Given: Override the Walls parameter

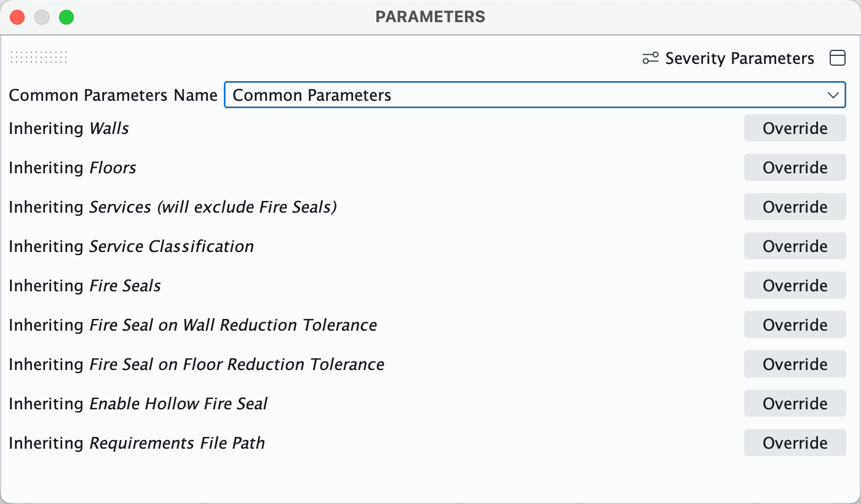Looking at the screenshot, I should [x=795, y=128].
